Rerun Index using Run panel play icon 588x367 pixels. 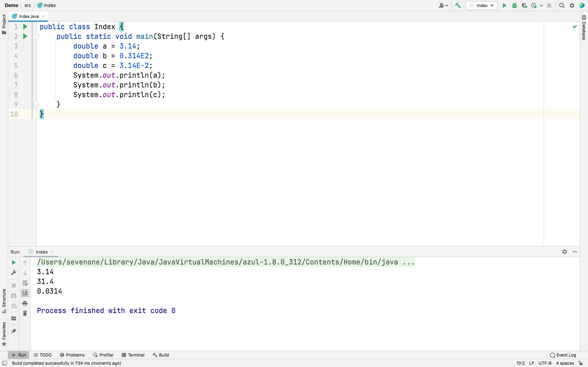14,263
